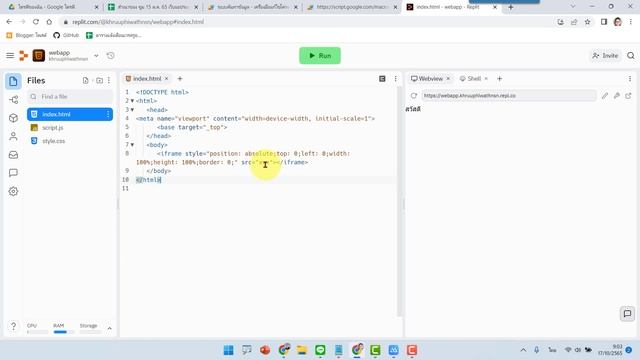Close the Shell tab
640x360 pixels.
tap(486, 78)
